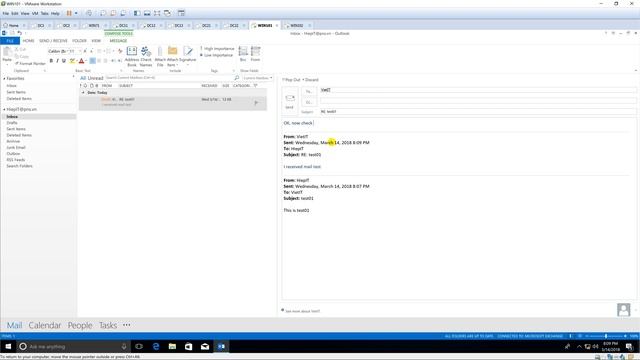
Task: Filter the list by Unread
Action: 96,78
